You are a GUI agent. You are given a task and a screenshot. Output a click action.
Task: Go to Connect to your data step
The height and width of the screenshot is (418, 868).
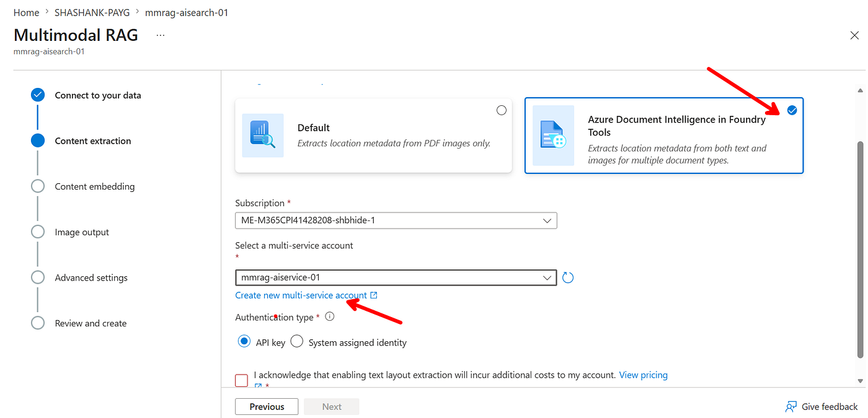pos(98,95)
